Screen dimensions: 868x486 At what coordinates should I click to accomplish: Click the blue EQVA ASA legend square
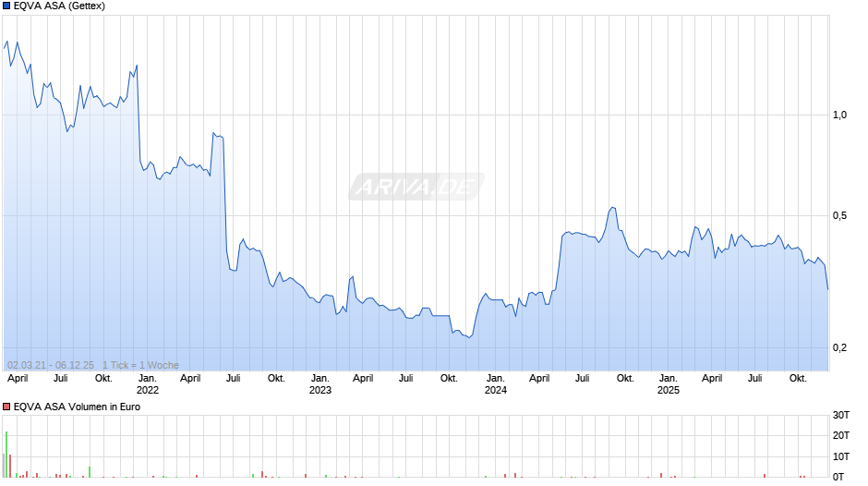(x=6, y=6)
